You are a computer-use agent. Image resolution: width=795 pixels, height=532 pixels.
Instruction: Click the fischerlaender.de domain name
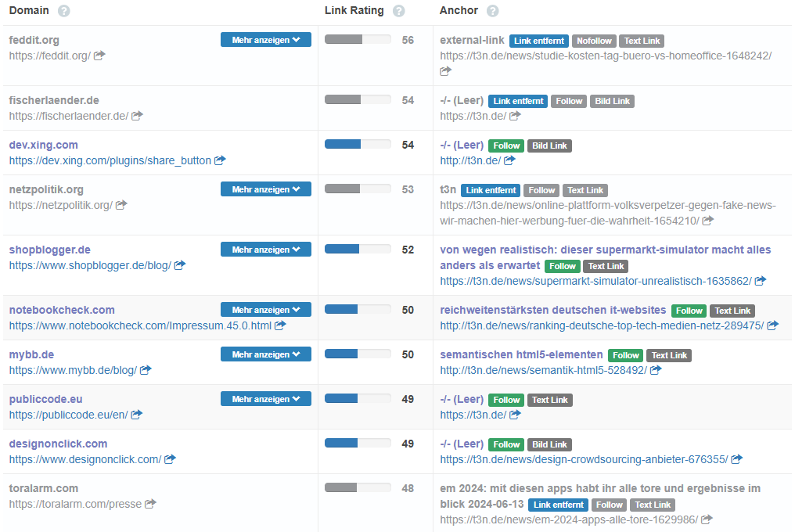54,100
